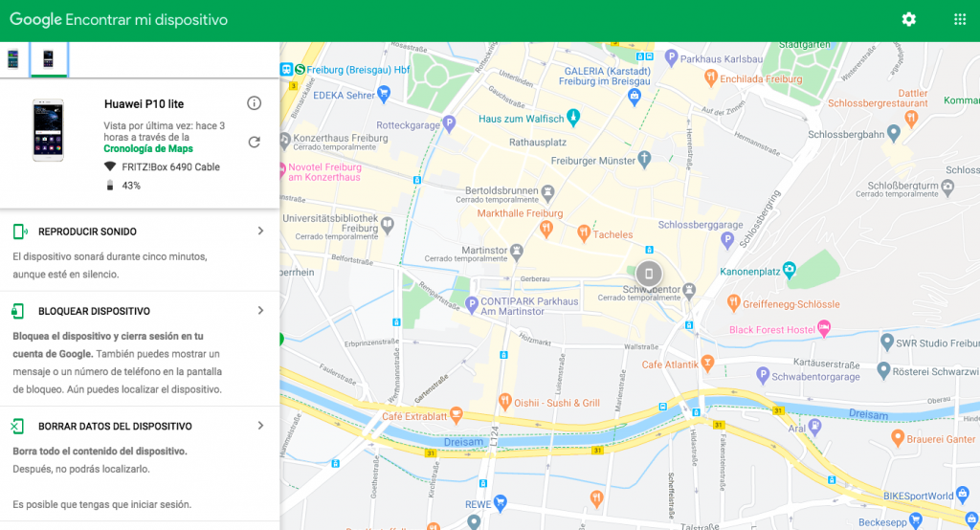980x530 pixels.
Task: Click the Dreisam river label near L124
Action: (x=463, y=442)
